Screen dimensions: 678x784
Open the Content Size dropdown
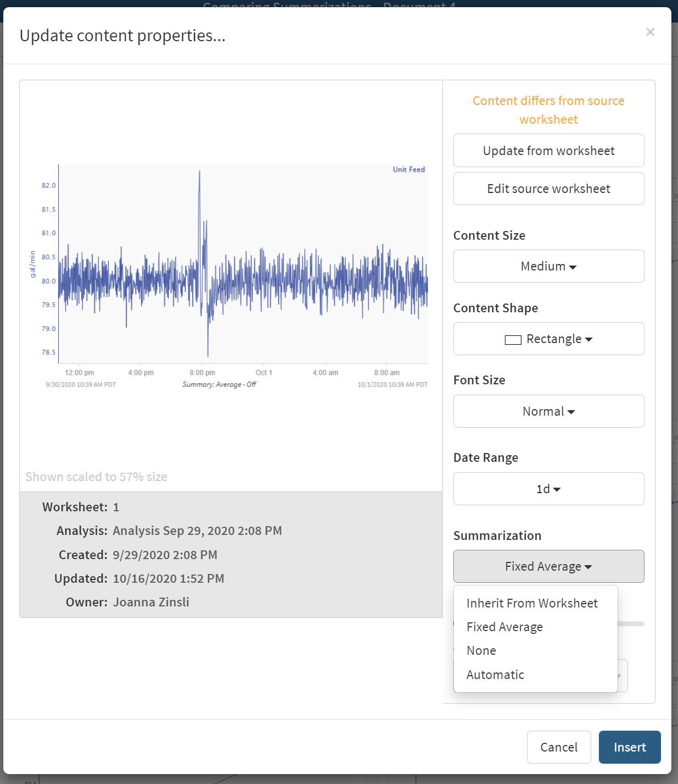[x=548, y=266]
